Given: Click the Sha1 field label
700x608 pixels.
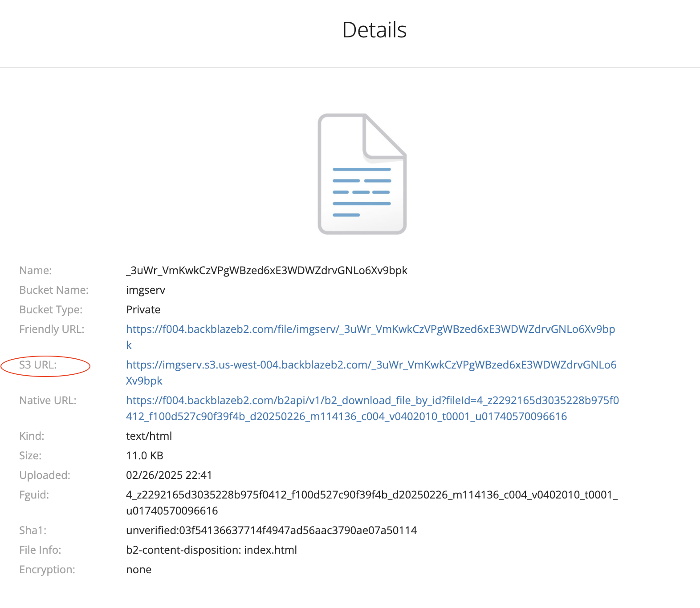Looking at the screenshot, I should (33, 531).
